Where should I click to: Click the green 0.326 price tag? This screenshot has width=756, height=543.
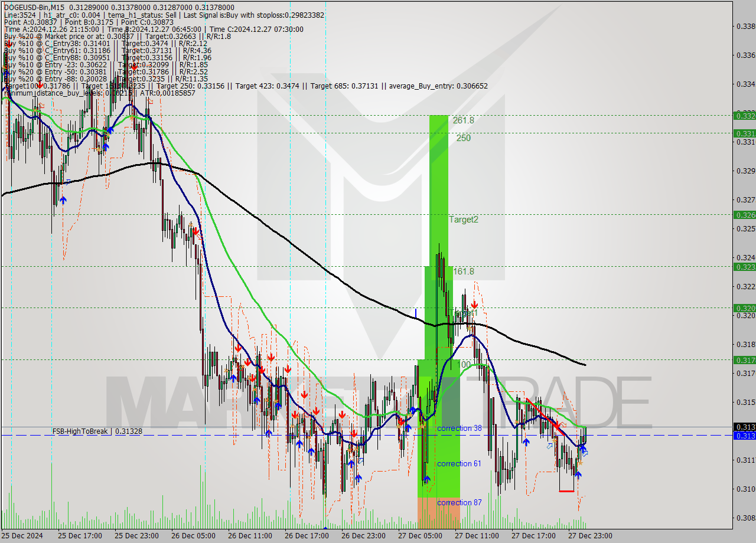pyautogui.click(x=744, y=215)
